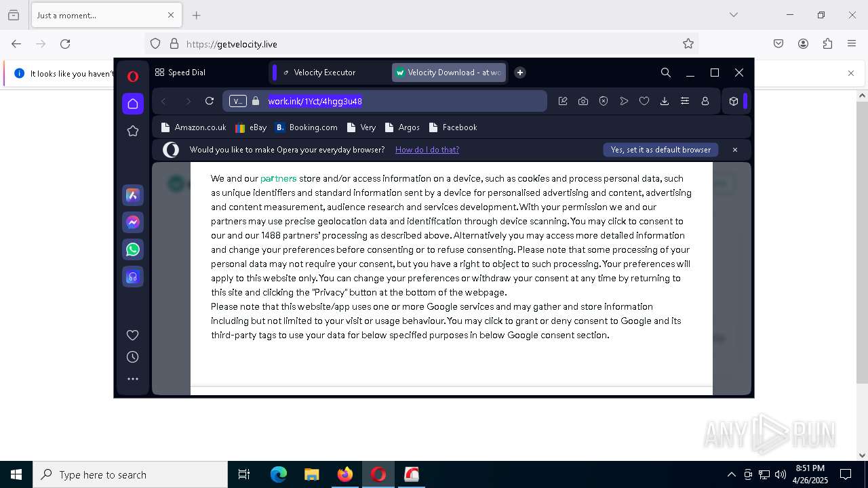This screenshot has width=868, height=488.
Task: Switch to Speed Dial tab
Action: click(180, 73)
